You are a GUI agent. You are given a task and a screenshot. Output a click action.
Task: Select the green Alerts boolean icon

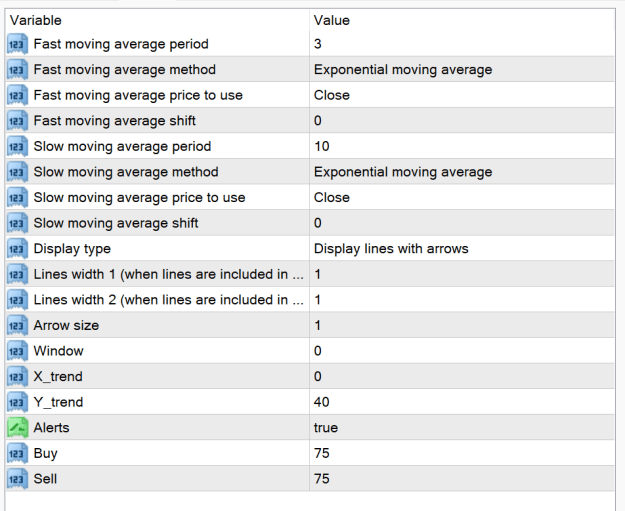pos(17,428)
